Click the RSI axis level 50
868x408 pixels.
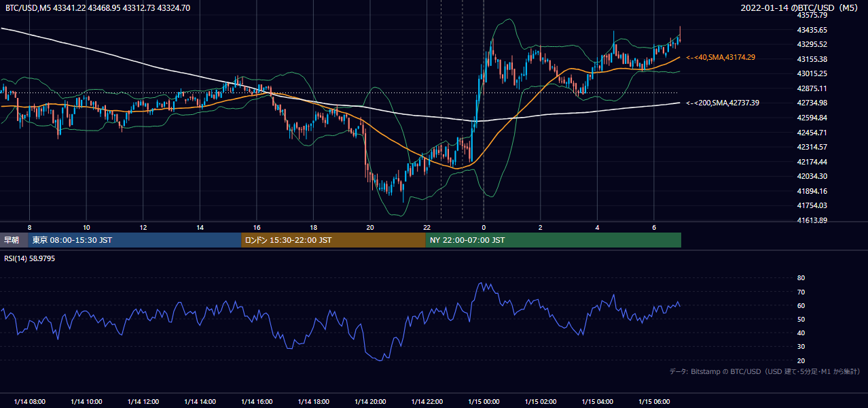(x=801, y=319)
